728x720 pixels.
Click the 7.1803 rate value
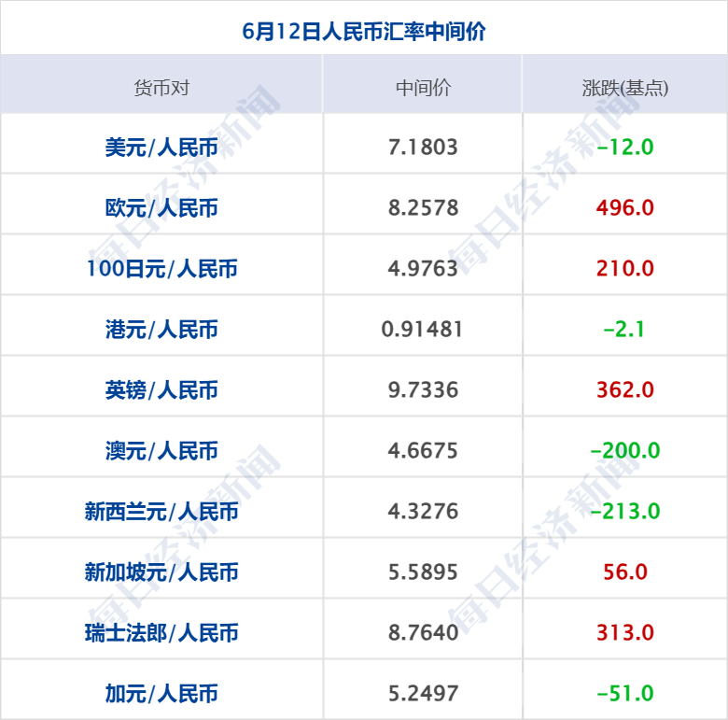pos(423,148)
